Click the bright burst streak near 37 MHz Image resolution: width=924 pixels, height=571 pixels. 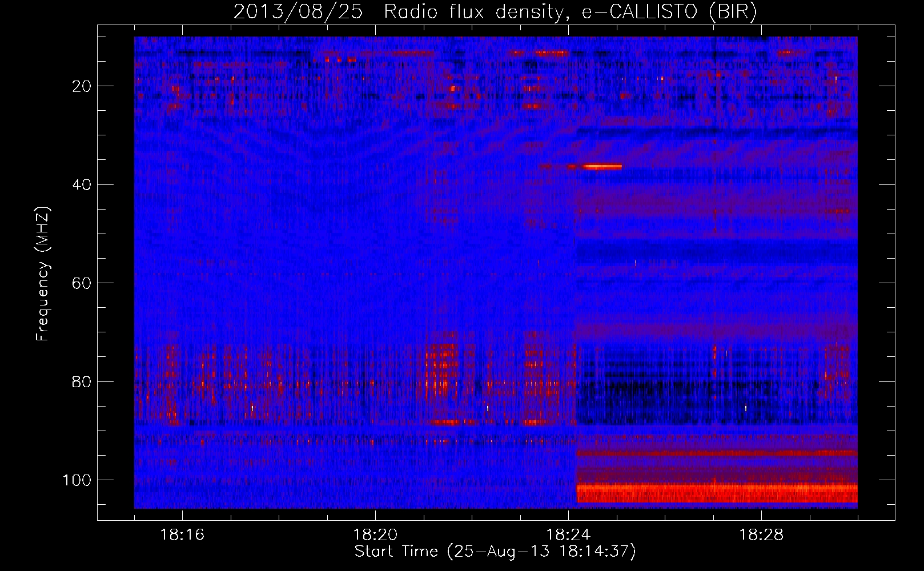coord(602,167)
